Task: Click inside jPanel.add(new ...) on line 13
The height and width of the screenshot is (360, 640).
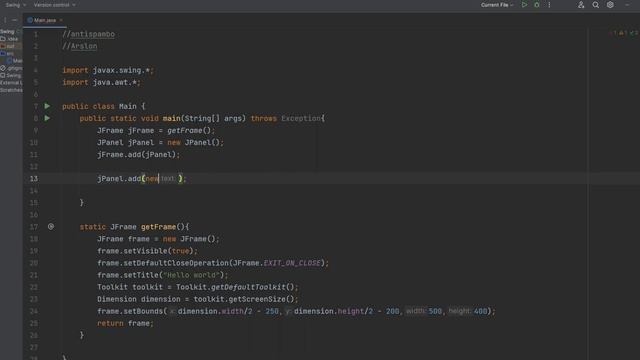Action: click(142, 179)
